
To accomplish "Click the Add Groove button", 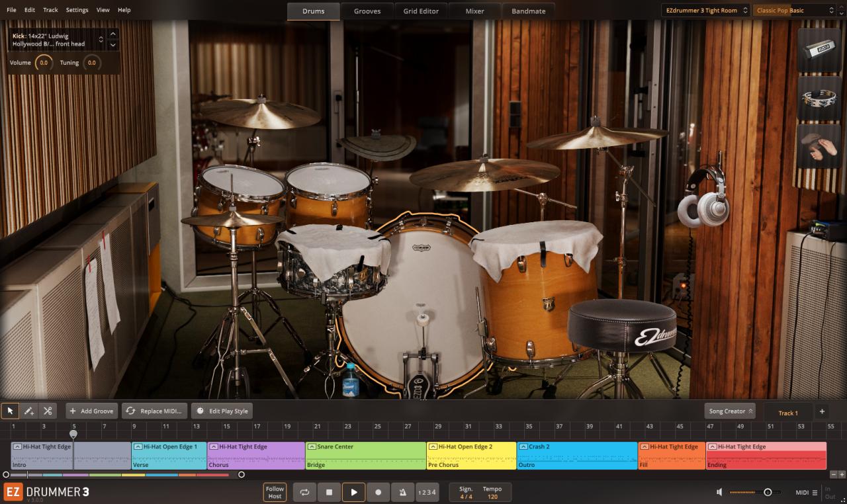I will pyautogui.click(x=91, y=411).
